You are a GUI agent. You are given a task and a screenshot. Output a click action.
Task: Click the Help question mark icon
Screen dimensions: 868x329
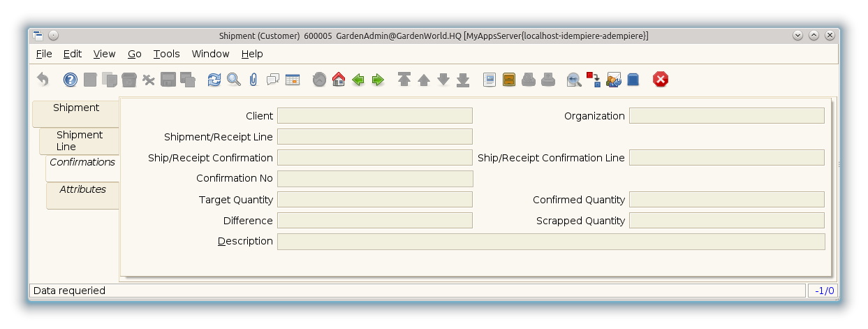pos(71,80)
